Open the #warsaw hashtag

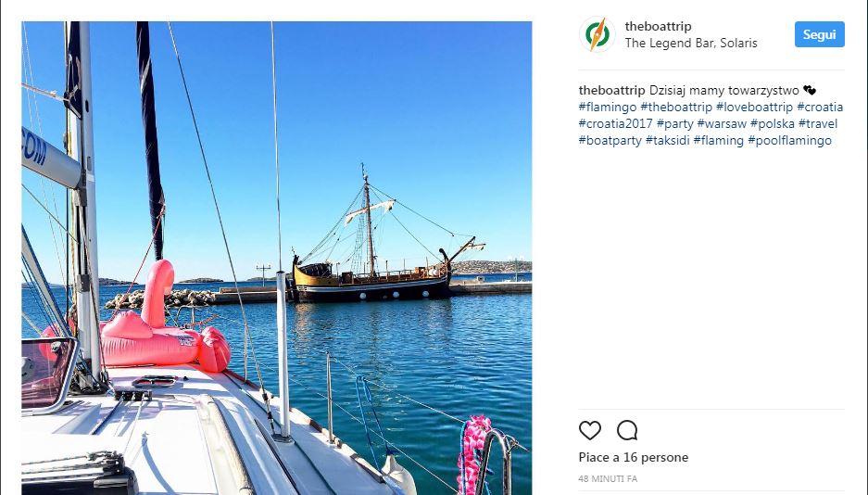pos(722,123)
